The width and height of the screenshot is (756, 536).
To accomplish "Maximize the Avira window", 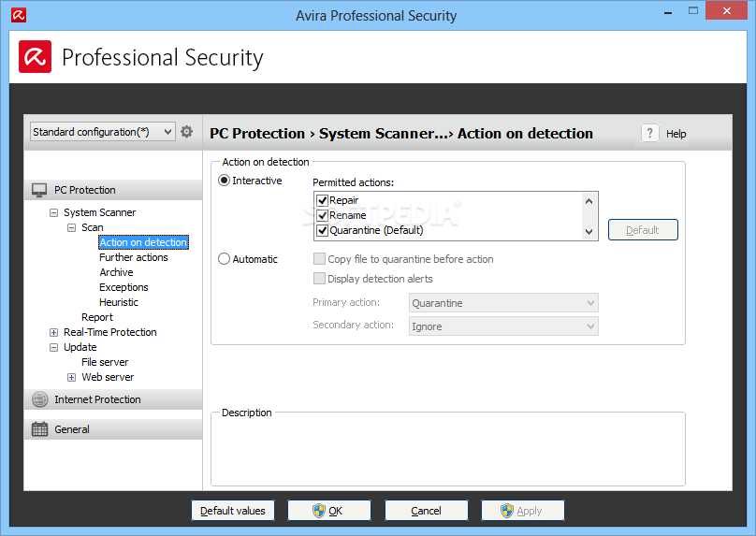I will click(692, 10).
